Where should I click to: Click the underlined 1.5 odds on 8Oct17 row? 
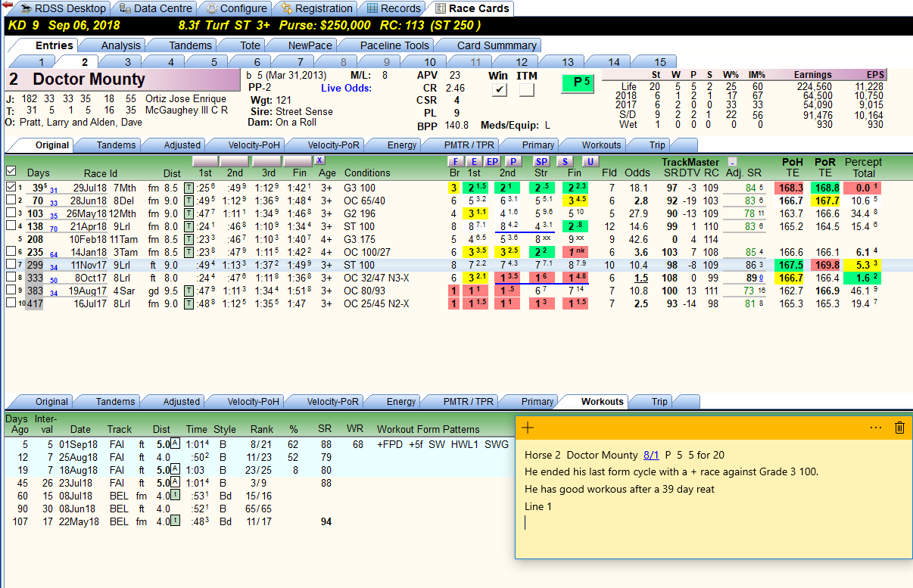[640, 278]
